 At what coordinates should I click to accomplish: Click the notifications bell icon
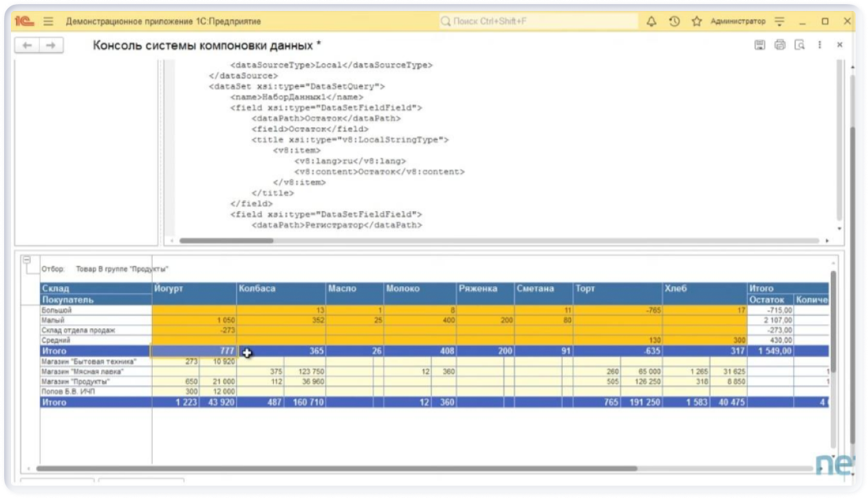[x=651, y=21]
